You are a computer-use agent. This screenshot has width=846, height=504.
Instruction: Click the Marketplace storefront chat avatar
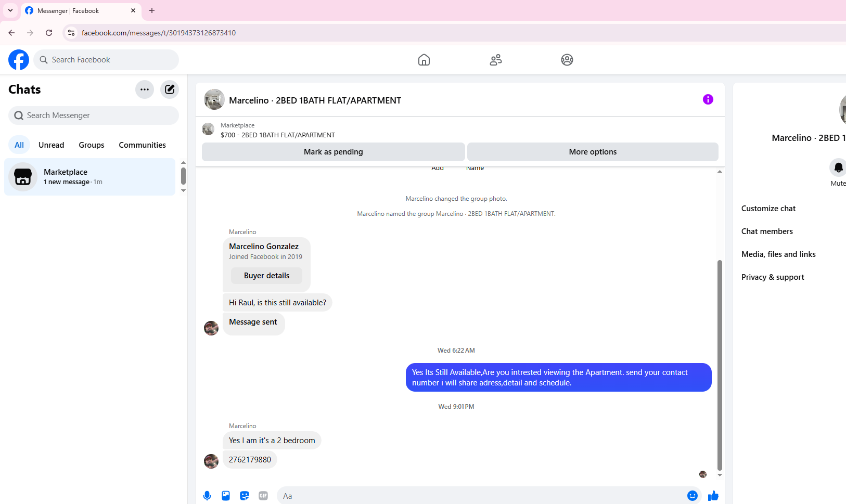coord(23,177)
